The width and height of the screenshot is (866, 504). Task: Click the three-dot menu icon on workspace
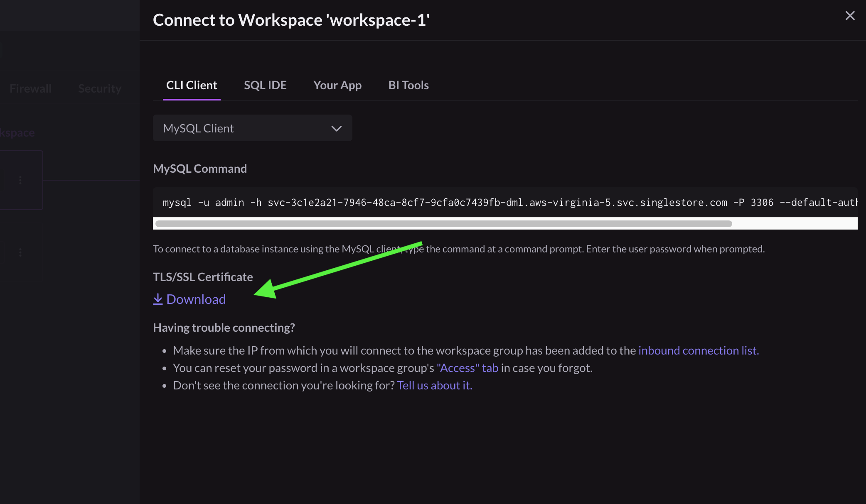tap(20, 180)
